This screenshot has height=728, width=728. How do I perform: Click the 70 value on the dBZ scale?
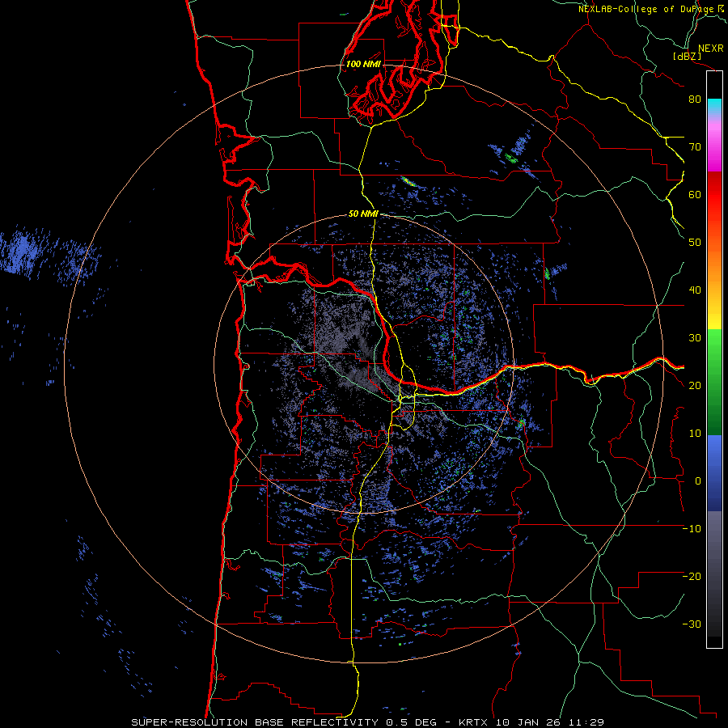(x=695, y=146)
